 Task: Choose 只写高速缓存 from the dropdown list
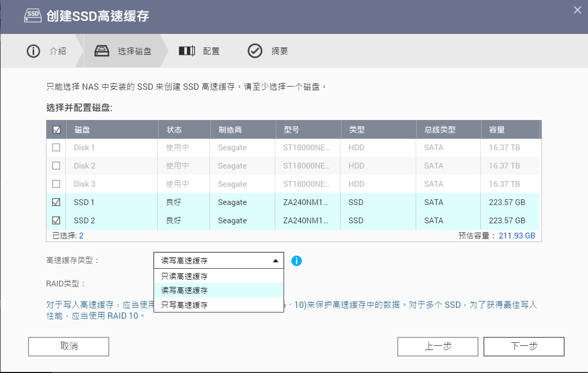pos(184,305)
